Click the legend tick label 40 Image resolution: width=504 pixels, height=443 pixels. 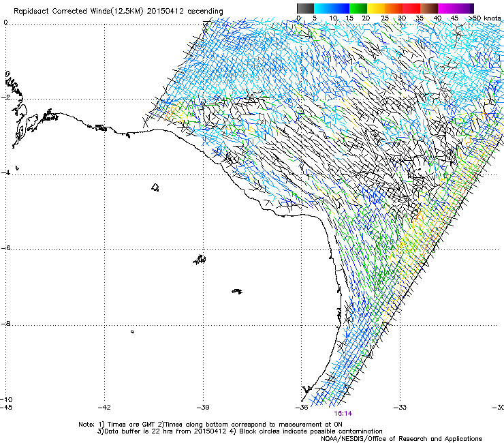pyautogui.click(x=437, y=18)
